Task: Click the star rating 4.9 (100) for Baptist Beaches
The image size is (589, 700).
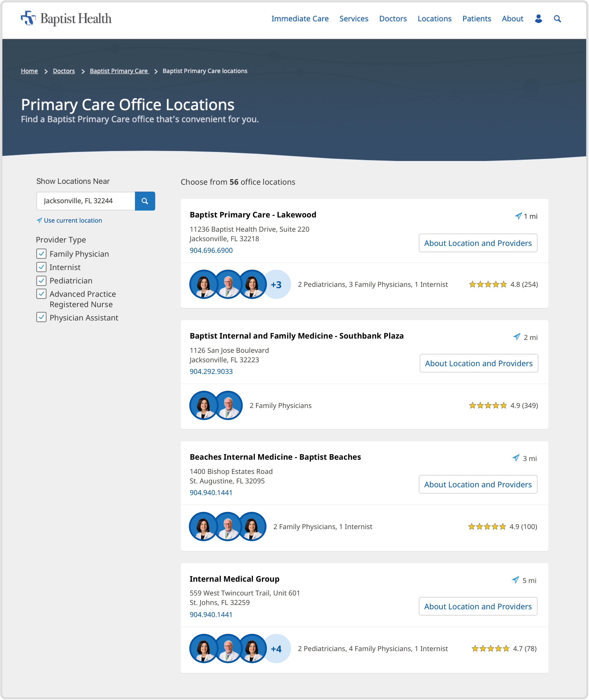Action: pyautogui.click(x=503, y=527)
